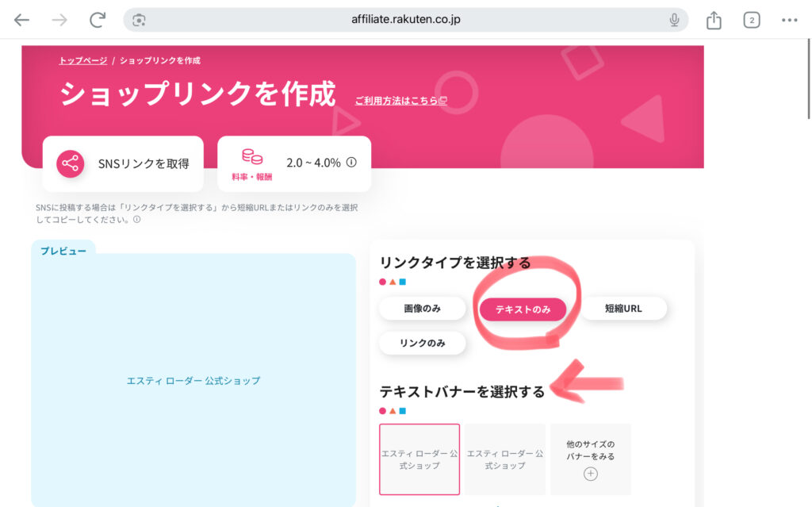
Task: Select the second gray text banner option
Action: point(505,459)
